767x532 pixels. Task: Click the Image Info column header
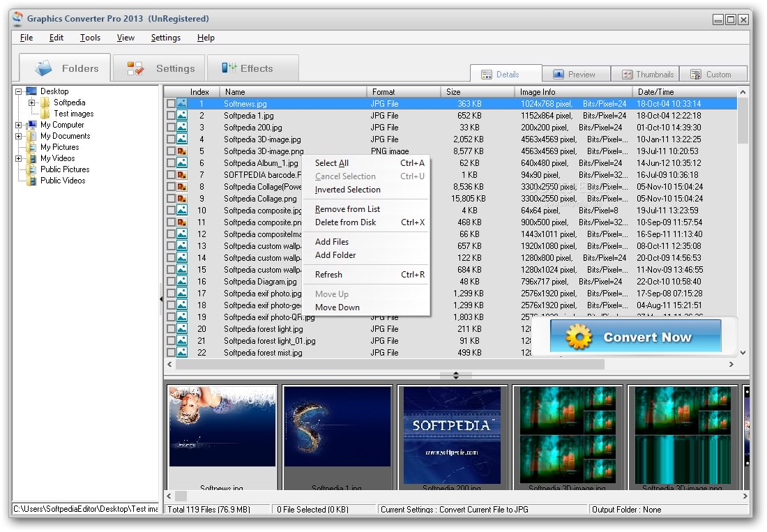572,92
